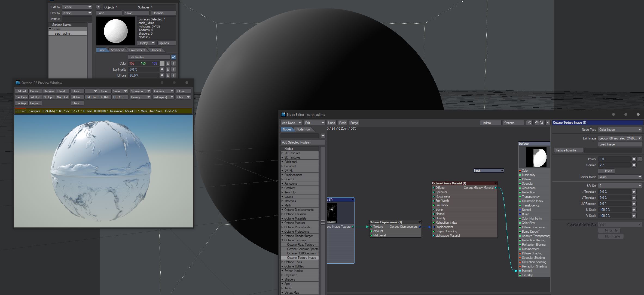644x295 pixels.
Task: Click Color texture T button
Action: click(173, 63)
